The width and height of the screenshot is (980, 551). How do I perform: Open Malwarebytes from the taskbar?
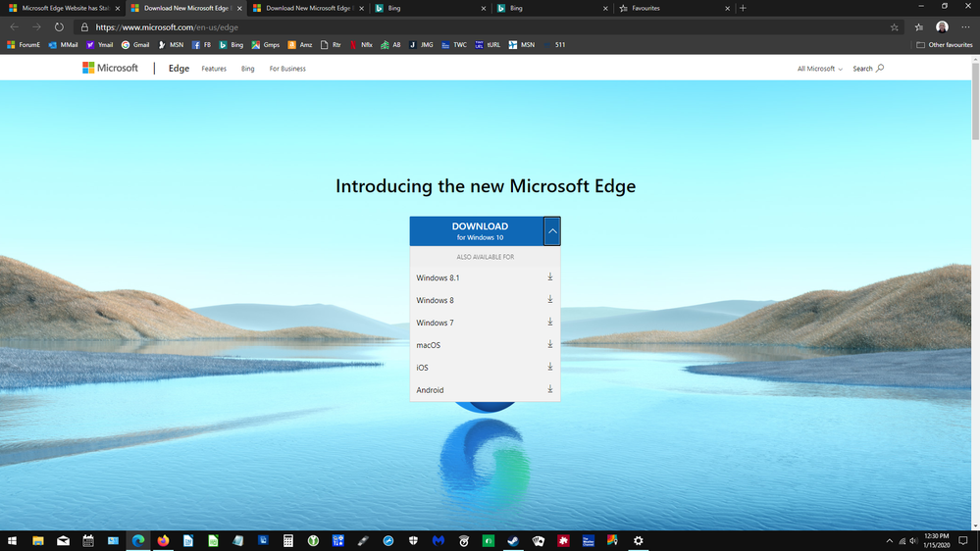point(438,540)
